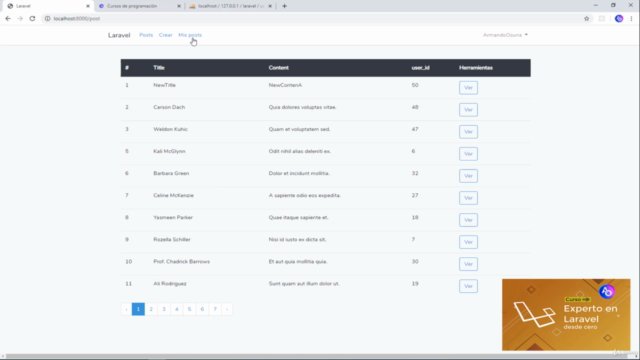Screen dimensions: 640x360
Task: Close the localhost phpMyAdmin tab
Action: point(270,6)
